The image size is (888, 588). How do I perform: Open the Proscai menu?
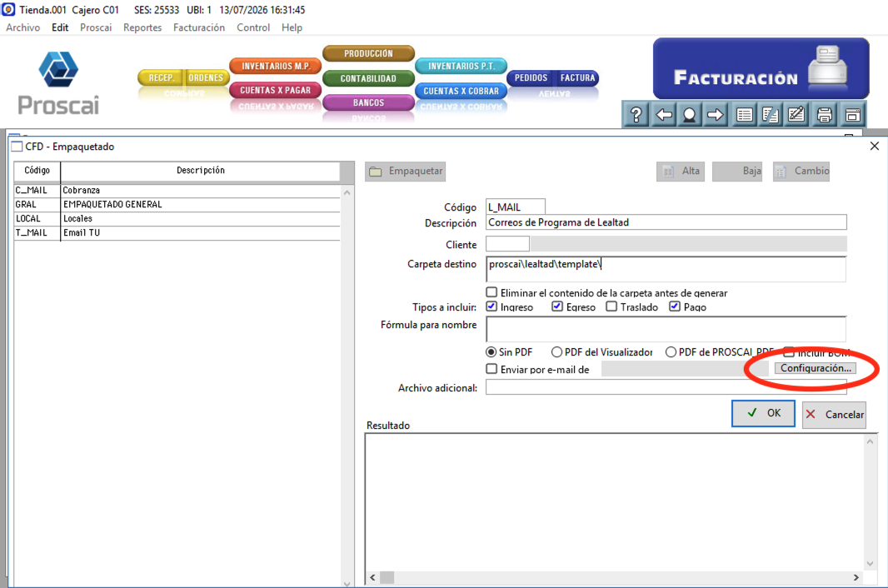[96, 27]
